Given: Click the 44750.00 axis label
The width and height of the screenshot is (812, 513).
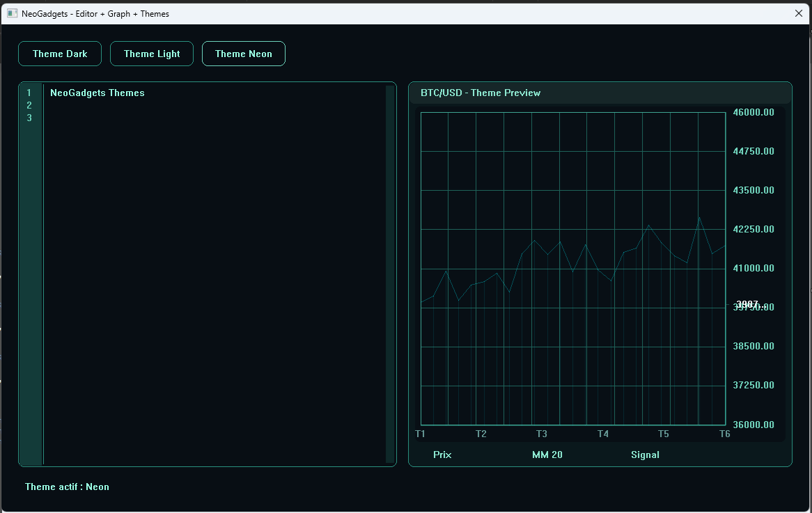Looking at the screenshot, I should point(754,151).
